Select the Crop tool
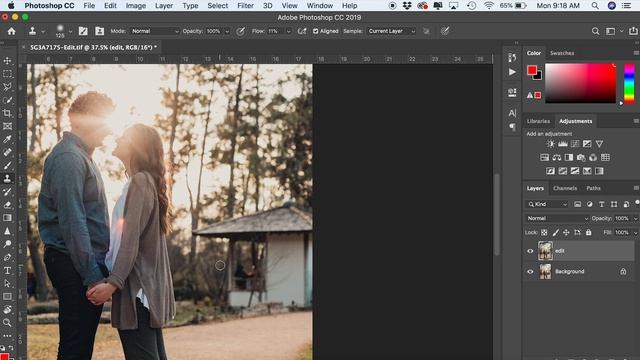This screenshot has width=640, height=360. [x=7, y=113]
